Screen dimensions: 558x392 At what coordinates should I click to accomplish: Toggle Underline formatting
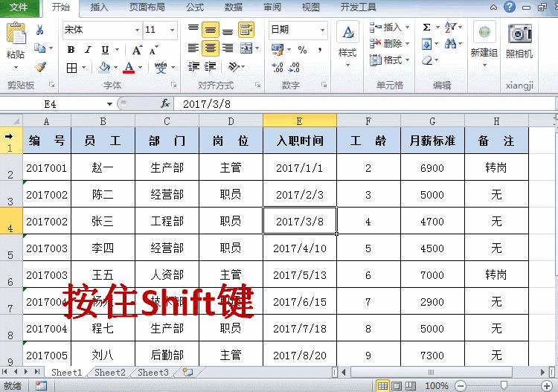pyautogui.click(x=106, y=50)
